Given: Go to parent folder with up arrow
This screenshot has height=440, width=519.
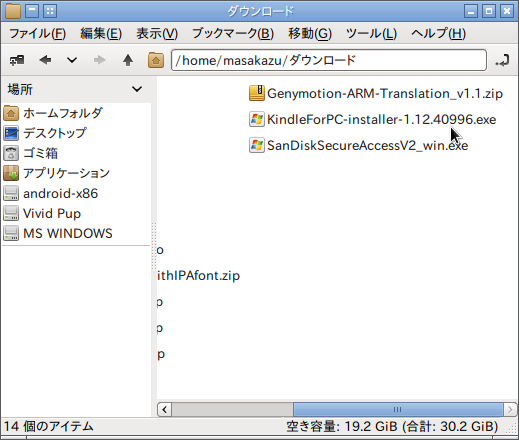Looking at the screenshot, I should click(128, 60).
